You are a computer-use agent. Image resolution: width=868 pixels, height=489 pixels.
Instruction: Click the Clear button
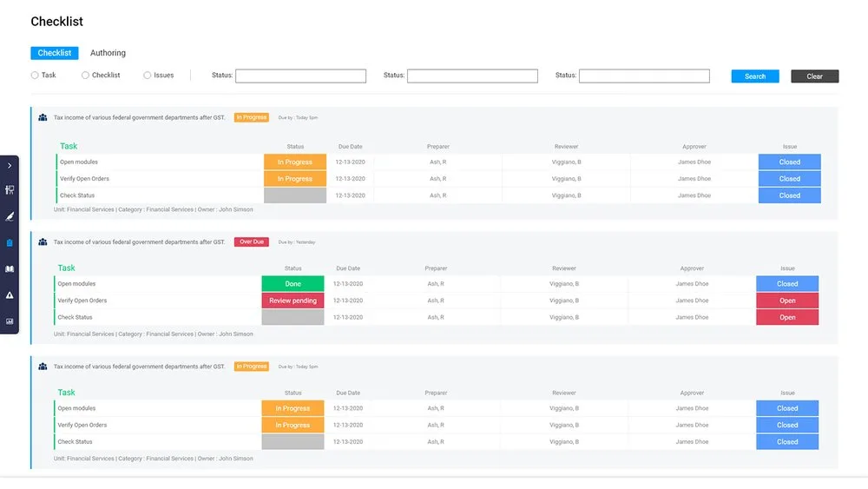tap(815, 76)
